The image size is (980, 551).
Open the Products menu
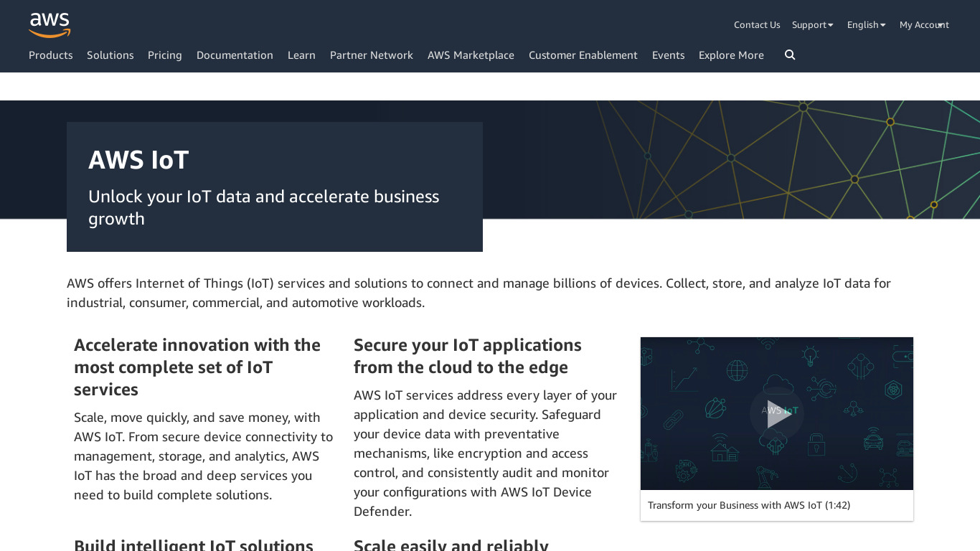(x=51, y=55)
